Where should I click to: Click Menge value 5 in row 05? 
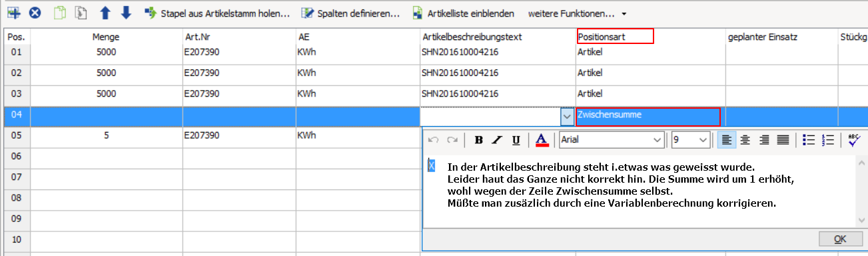tap(106, 135)
